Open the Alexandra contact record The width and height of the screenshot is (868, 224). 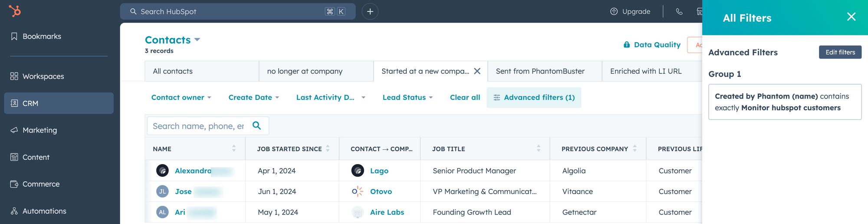coord(193,171)
